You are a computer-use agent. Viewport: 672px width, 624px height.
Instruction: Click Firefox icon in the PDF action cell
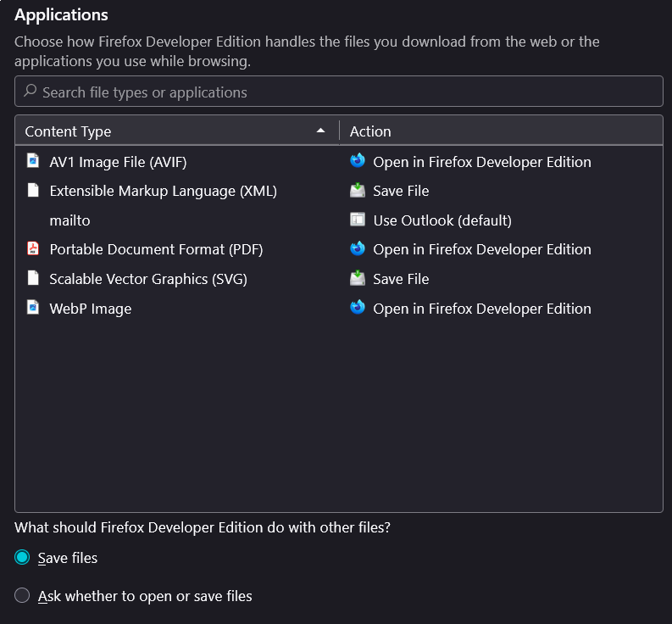[x=358, y=248]
